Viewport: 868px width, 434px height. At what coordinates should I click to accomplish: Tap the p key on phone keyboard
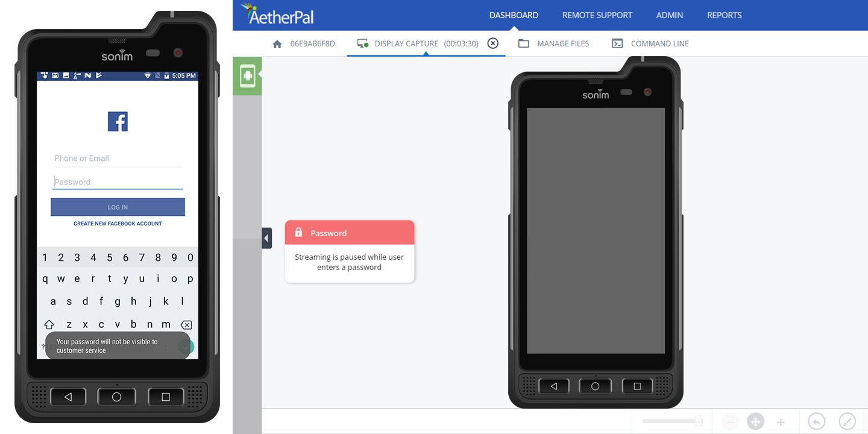pyautogui.click(x=190, y=279)
